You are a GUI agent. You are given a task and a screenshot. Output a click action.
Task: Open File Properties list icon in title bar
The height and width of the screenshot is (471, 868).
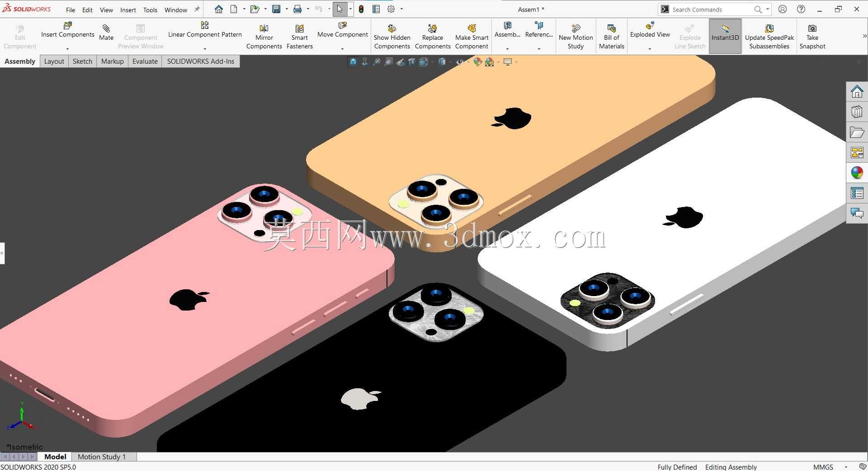point(376,9)
